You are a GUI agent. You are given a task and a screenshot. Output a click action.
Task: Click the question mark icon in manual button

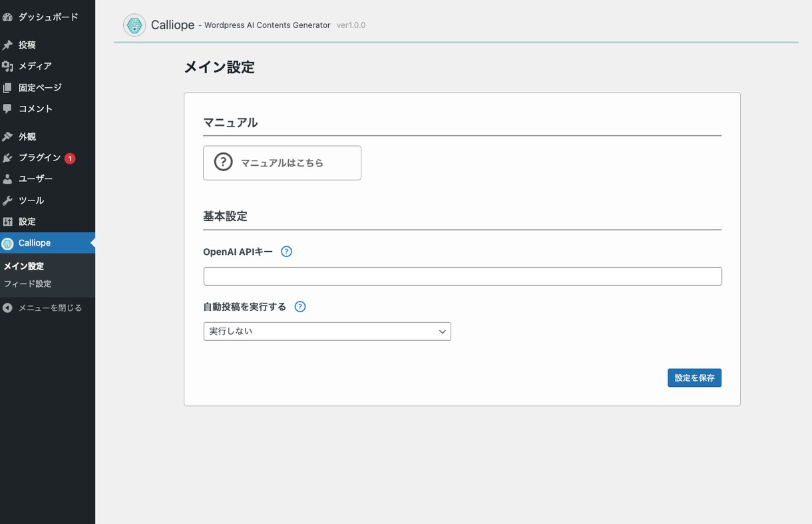[223, 162]
